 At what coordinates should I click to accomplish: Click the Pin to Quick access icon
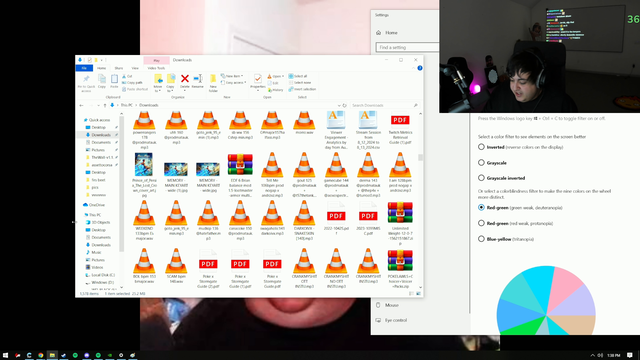86,79
